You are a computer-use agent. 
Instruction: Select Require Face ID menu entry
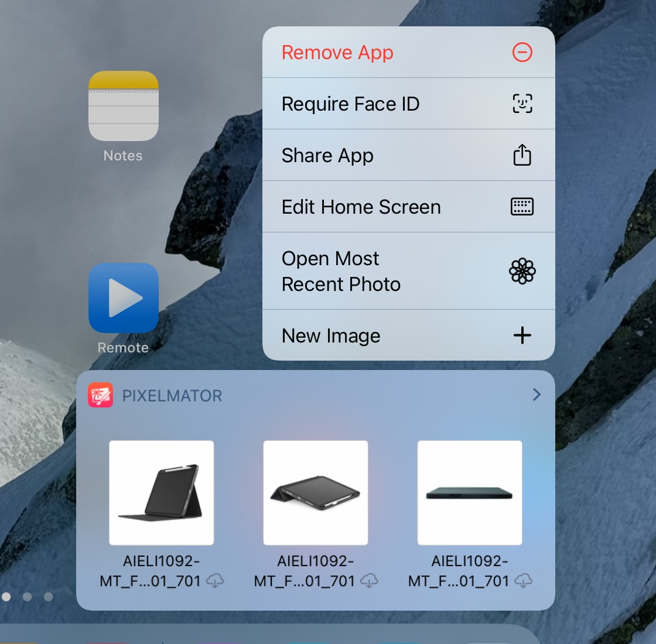tap(409, 104)
